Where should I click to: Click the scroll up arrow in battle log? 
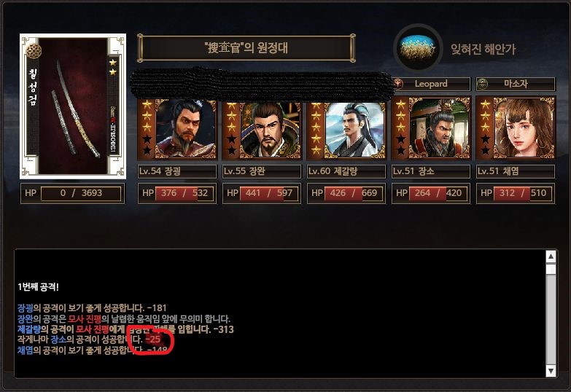pos(551,257)
